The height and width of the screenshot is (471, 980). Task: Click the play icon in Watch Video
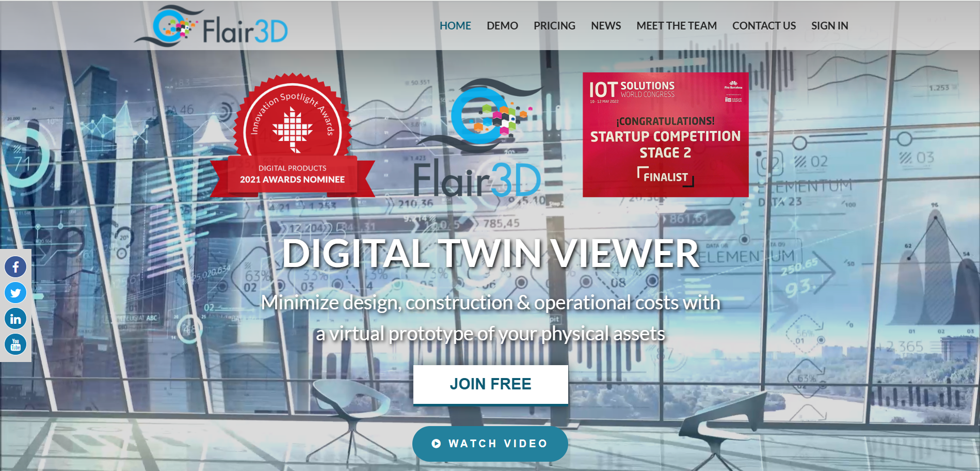pos(436,444)
